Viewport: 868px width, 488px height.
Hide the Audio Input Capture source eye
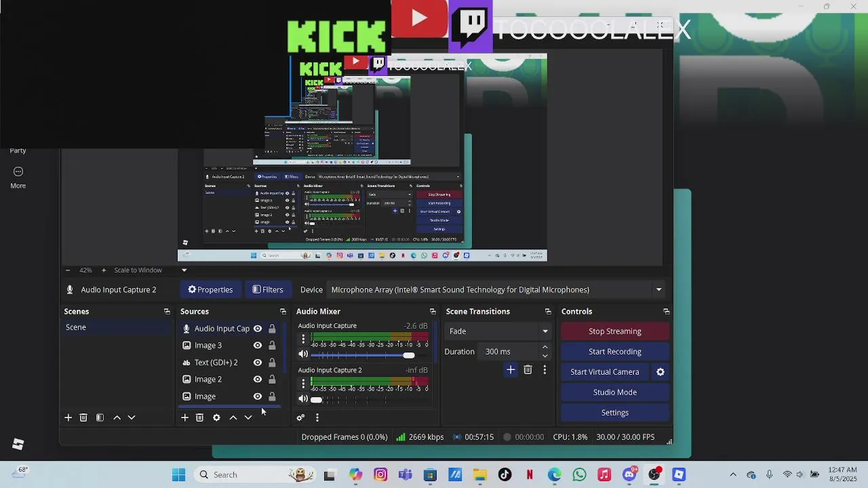[258, 329]
